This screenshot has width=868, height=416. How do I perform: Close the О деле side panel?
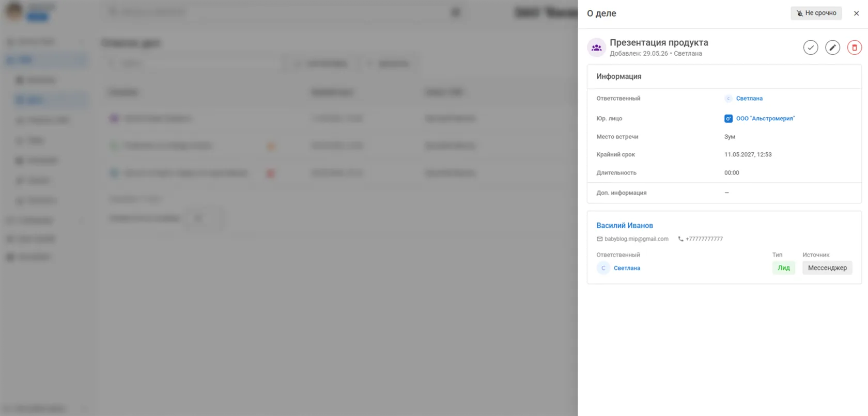click(x=856, y=13)
